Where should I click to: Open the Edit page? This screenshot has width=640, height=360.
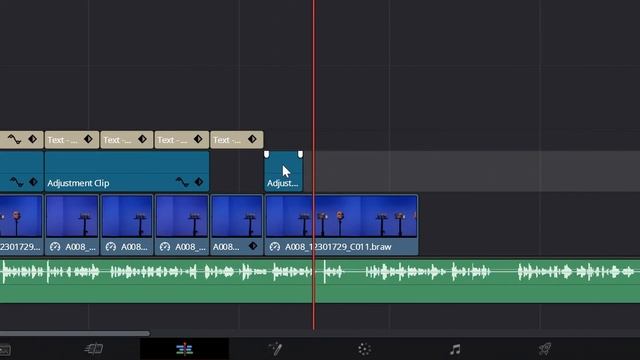(184, 349)
